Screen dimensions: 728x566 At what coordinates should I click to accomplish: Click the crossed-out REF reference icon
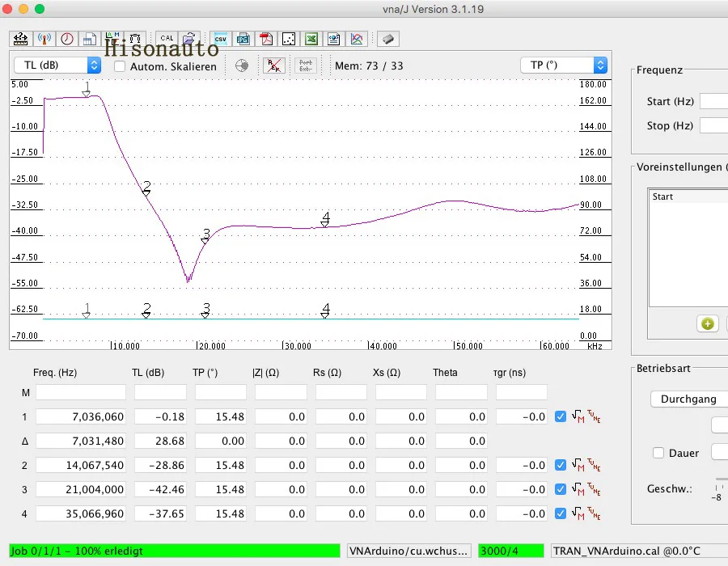point(274,65)
